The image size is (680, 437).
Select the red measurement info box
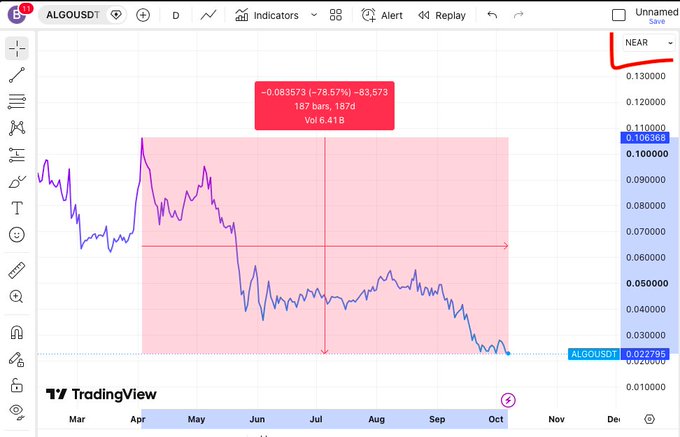tap(324, 106)
